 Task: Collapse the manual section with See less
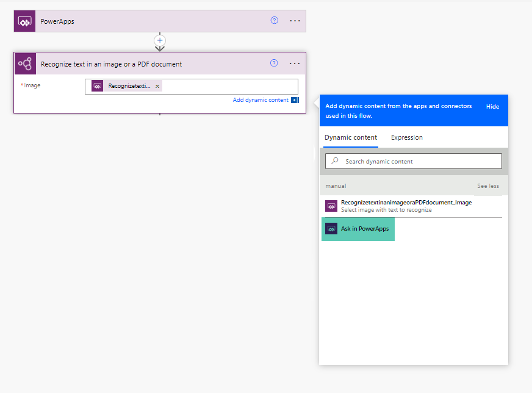pyautogui.click(x=488, y=186)
